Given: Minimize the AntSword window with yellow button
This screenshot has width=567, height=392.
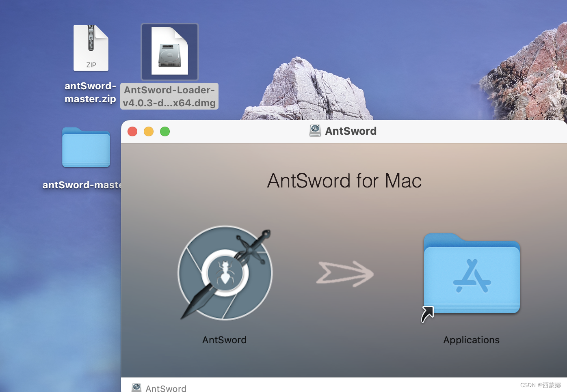Looking at the screenshot, I should 149,131.
